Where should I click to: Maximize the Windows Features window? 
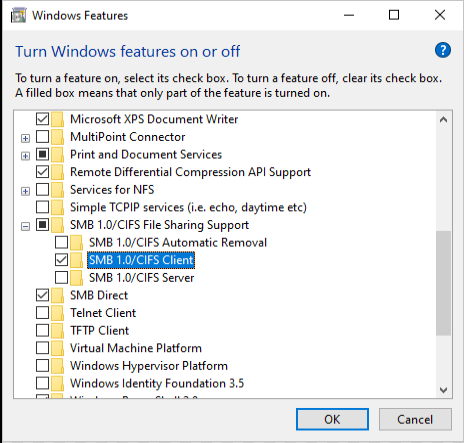coord(394,15)
